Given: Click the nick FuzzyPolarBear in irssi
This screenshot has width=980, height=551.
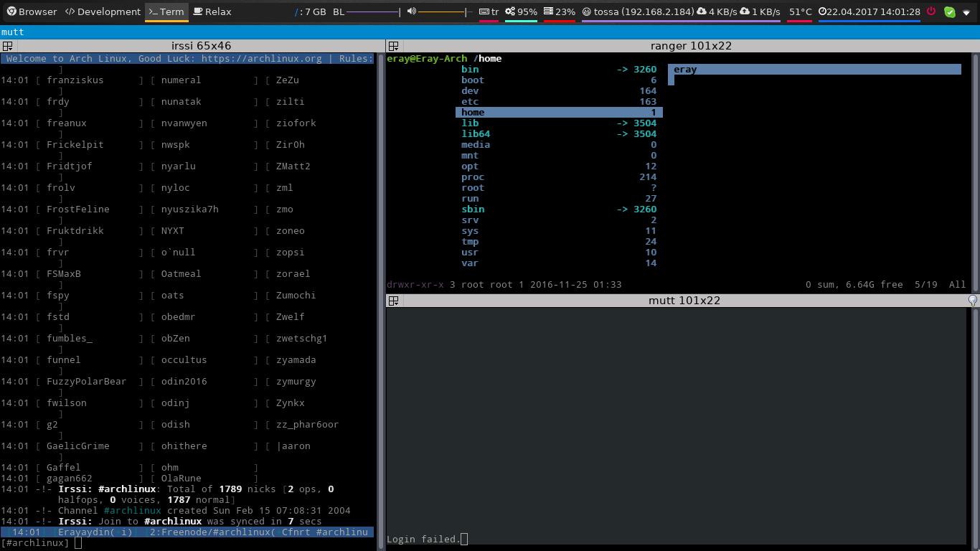Looking at the screenshot, I should (x=87, y=382).
